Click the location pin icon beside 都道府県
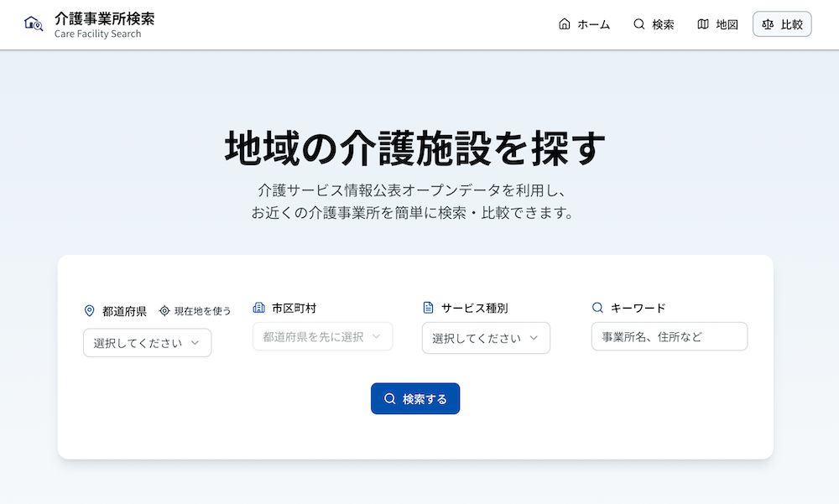 [90, 310]
